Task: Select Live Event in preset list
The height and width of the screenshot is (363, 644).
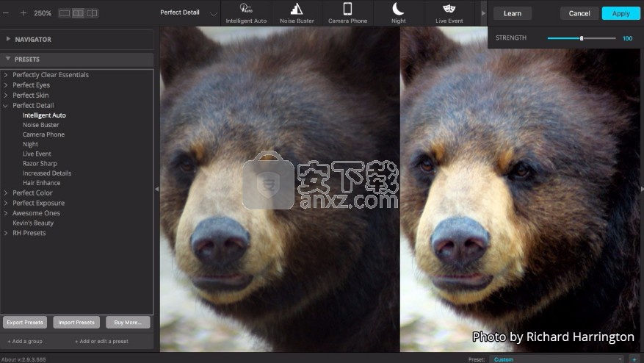Action: (x=37, y=154)
